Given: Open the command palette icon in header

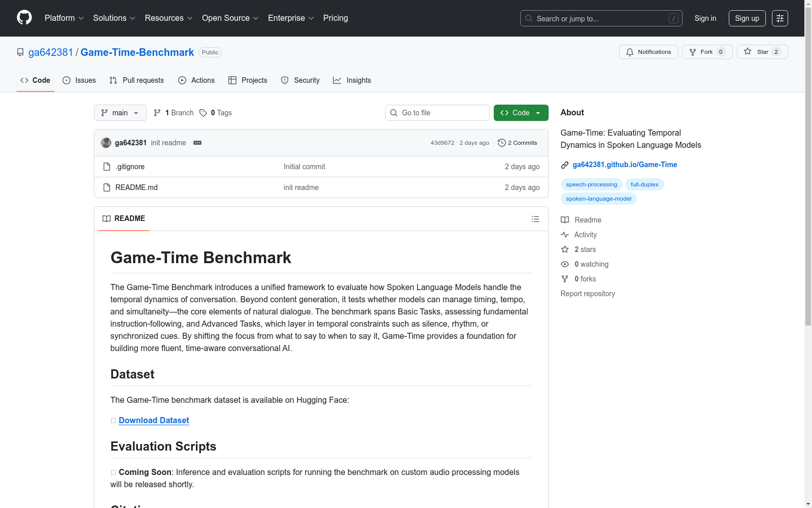Looking at the screenshot, I should pyautogui.click(x=780, y=18).
